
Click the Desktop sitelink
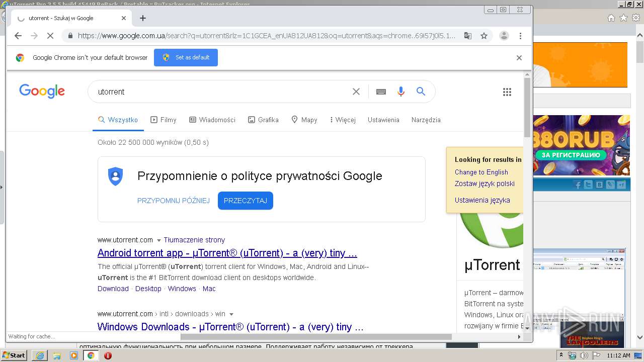pyautogui.click(x=148, y=289)
